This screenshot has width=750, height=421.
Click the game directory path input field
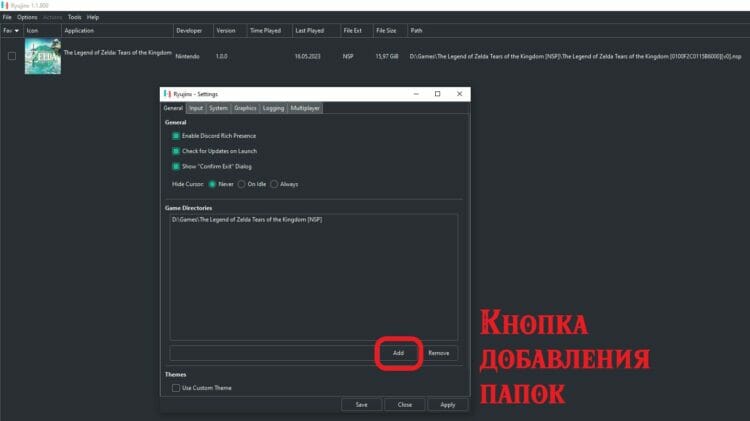[x=272, y=353]
